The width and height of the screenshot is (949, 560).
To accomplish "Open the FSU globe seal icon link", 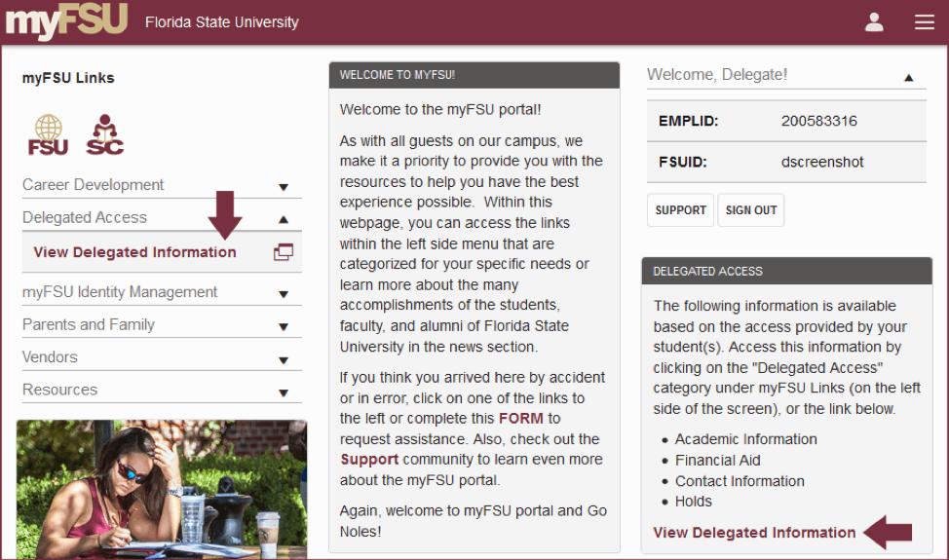I will pyautogui.click(x=48, y=135).
